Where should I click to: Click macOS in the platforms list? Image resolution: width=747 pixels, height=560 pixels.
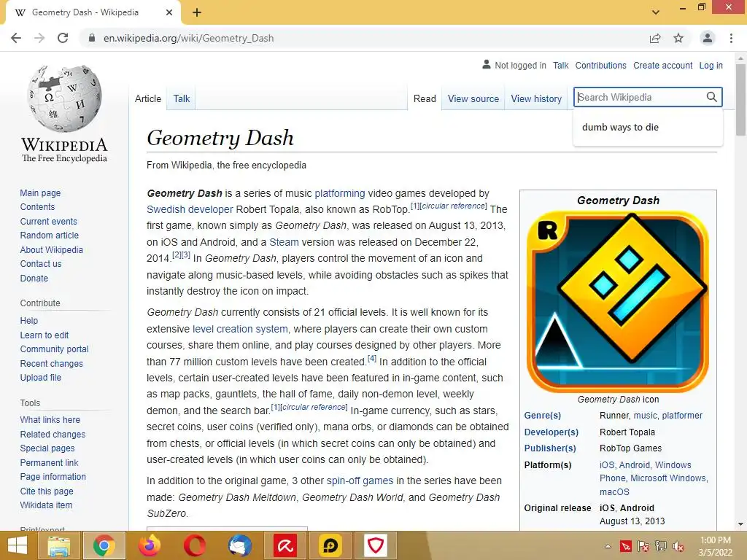(x=614, y=491)
